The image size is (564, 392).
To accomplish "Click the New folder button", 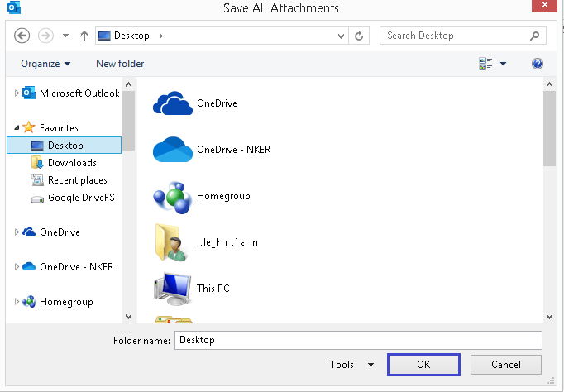I will point(120,64).
